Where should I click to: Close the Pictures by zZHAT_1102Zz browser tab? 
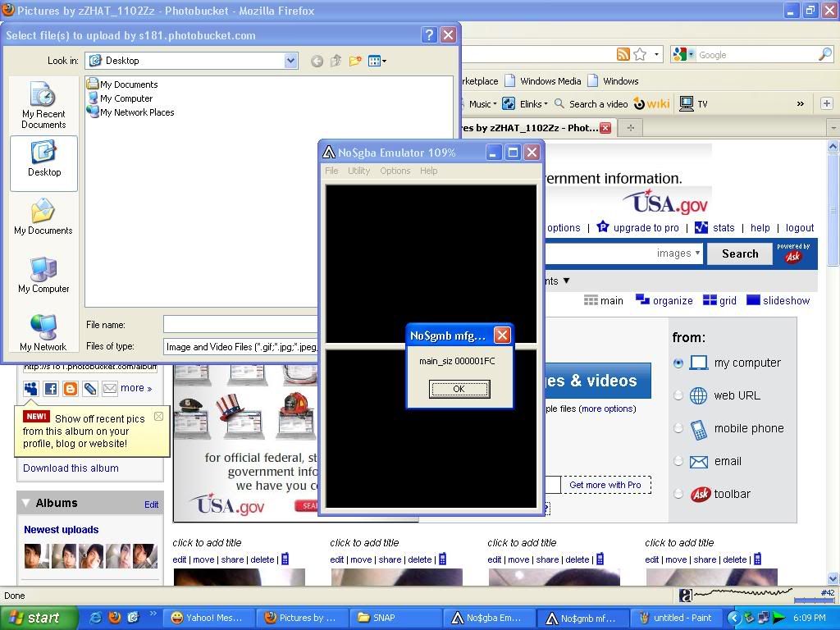605,127
